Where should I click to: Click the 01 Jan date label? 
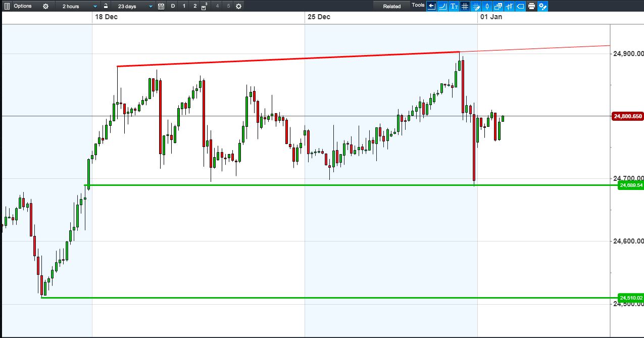(491, 17)
